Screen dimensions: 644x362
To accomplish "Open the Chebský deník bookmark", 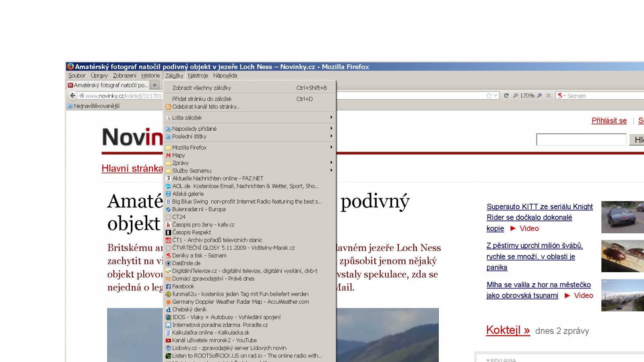I will click(x=250, y=309).
